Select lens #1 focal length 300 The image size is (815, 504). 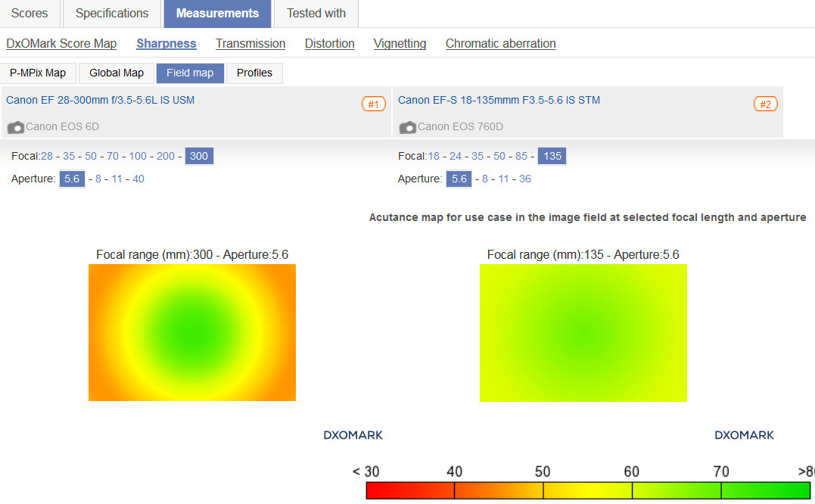tap(199, 156)
